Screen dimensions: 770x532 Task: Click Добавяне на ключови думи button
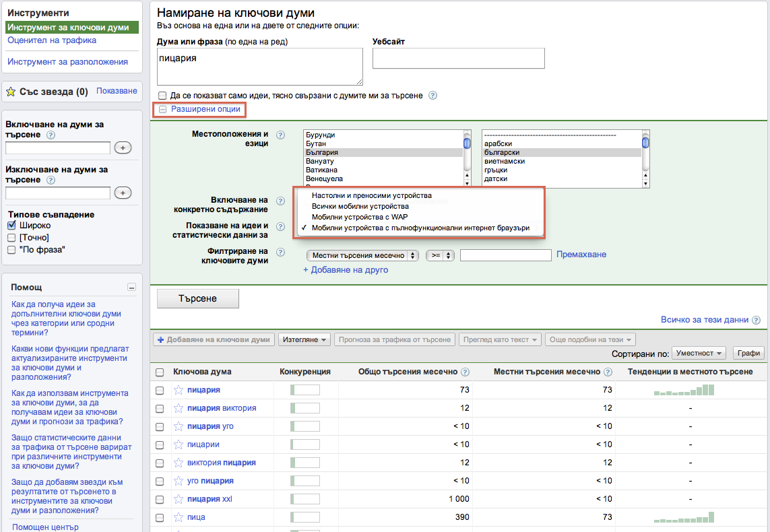point(214,339)
